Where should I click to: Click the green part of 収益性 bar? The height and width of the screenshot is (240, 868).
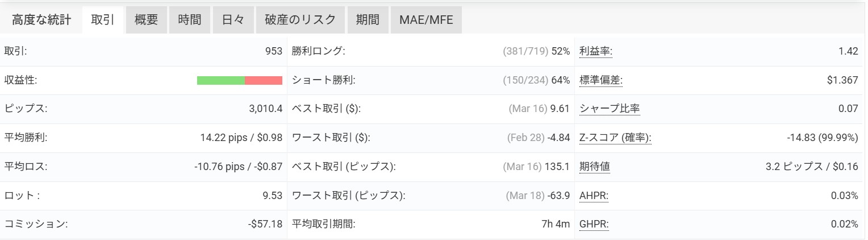[220, 81]
